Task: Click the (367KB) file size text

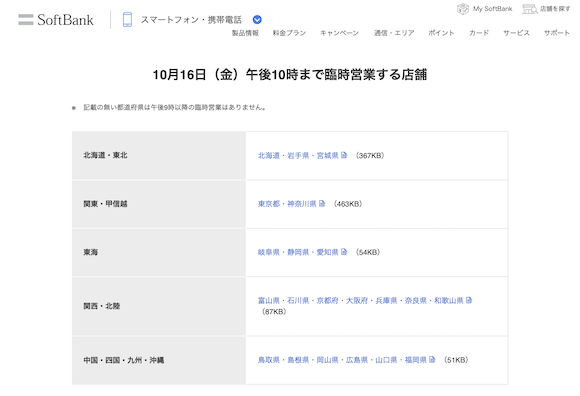Action: pos(370,156)
